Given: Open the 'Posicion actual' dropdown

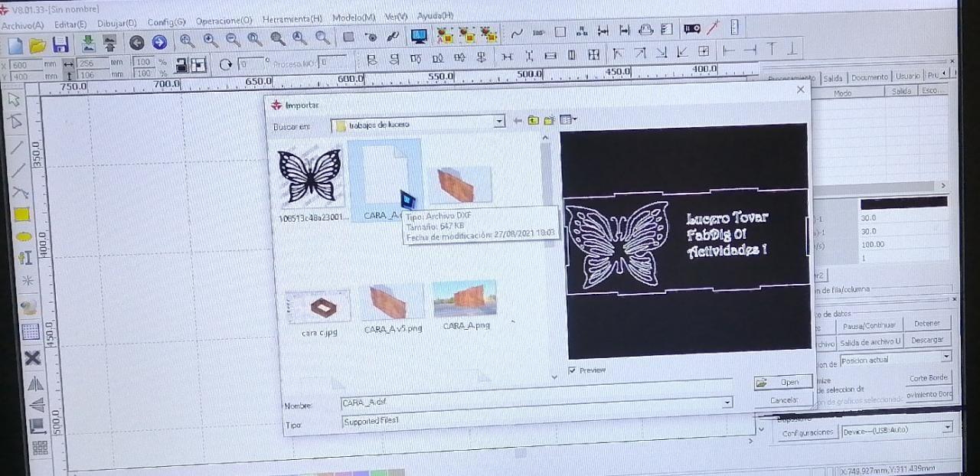Looking at the screenshot, I should pos(946,357).
